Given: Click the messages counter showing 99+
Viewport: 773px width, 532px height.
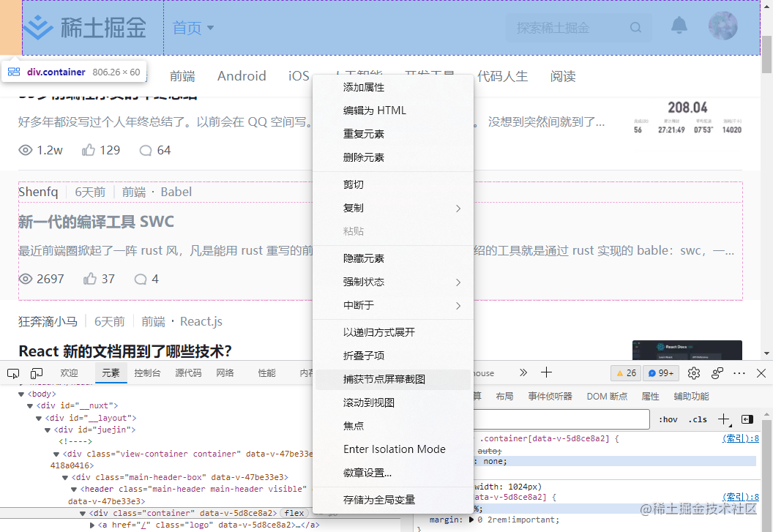Looking at the screenshot, I should tap(660, 373).
